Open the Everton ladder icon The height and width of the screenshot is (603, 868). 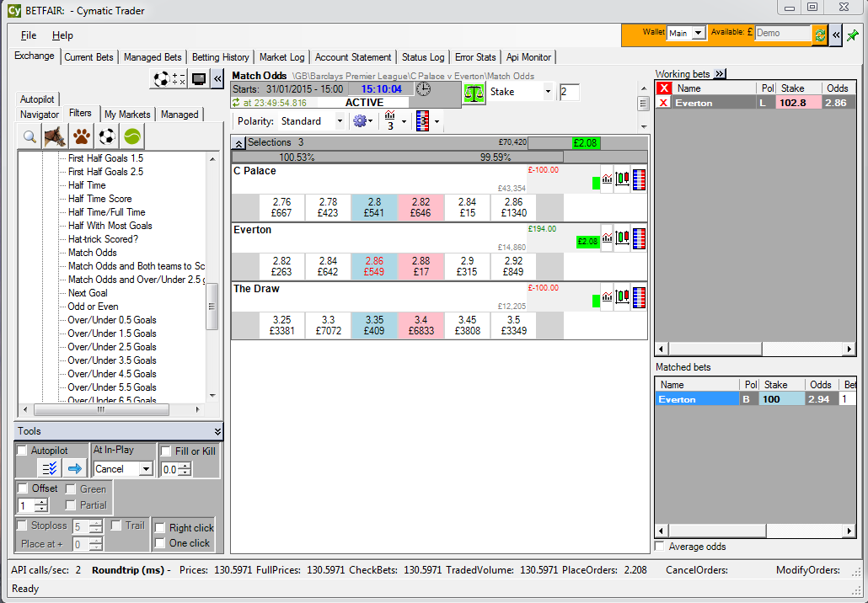639,238
